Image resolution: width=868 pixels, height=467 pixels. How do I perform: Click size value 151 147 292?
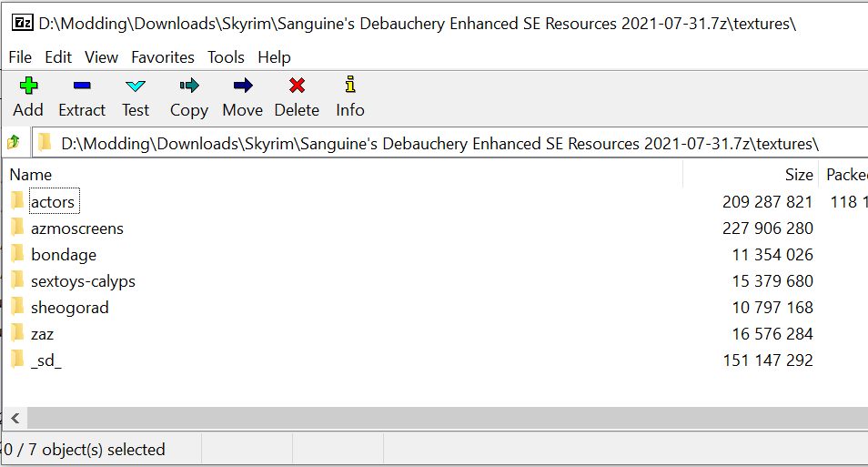pos(767,360)
